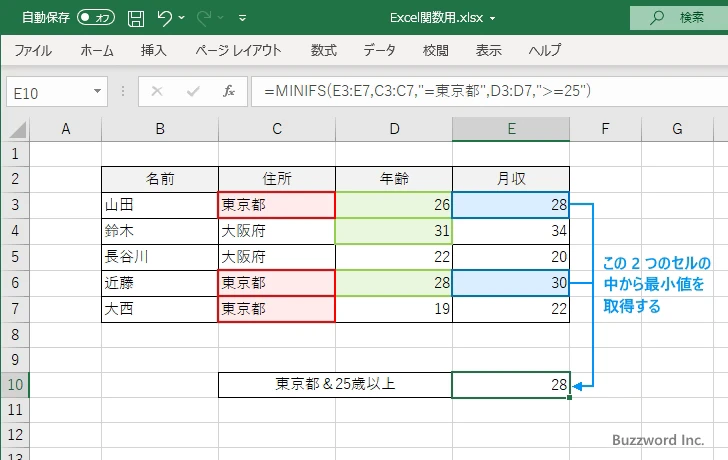Select 大阪府 cell in 鈴木's row

277,231
